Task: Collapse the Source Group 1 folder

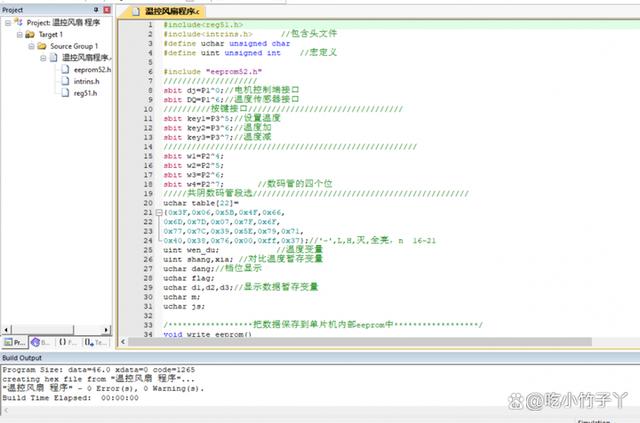Action: pos(31,46)
